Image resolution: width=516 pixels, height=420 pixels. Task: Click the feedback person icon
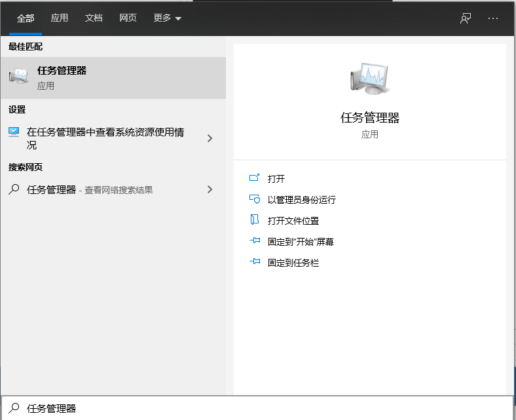(466, 18)
